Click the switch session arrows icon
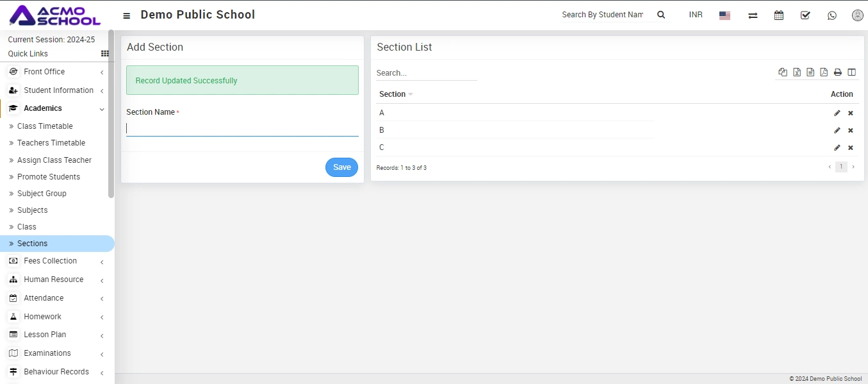The width and height of the screenshot is (868, 384). pos(753,15)
